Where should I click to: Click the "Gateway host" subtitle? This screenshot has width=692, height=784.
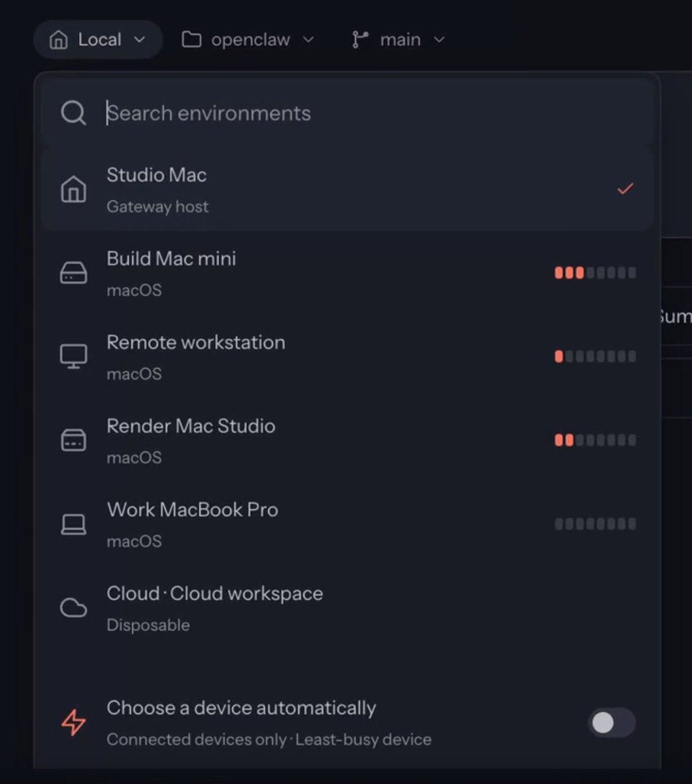point(157,207)
